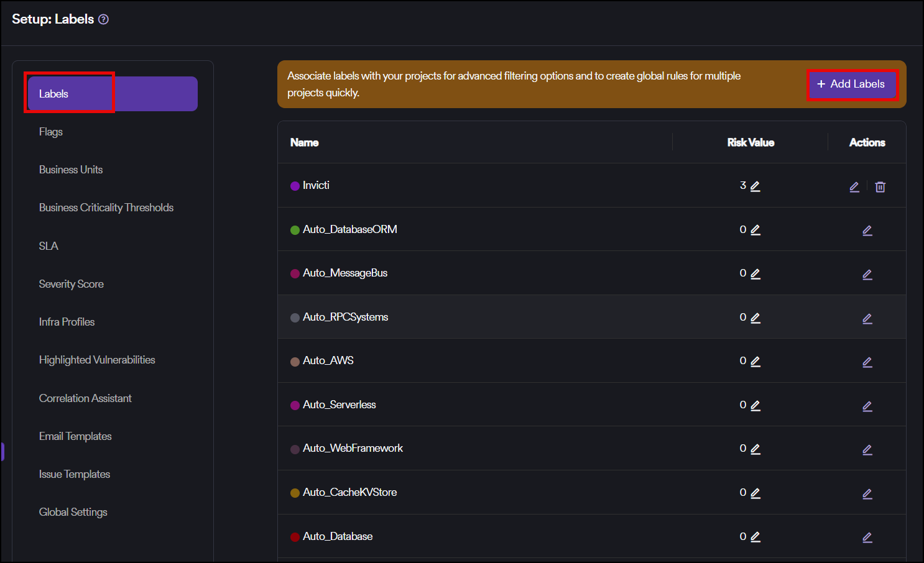Viewport: 924px width, 563px height.
Task: Open Business Criticality Thresholds
Action: pos(106,208)
